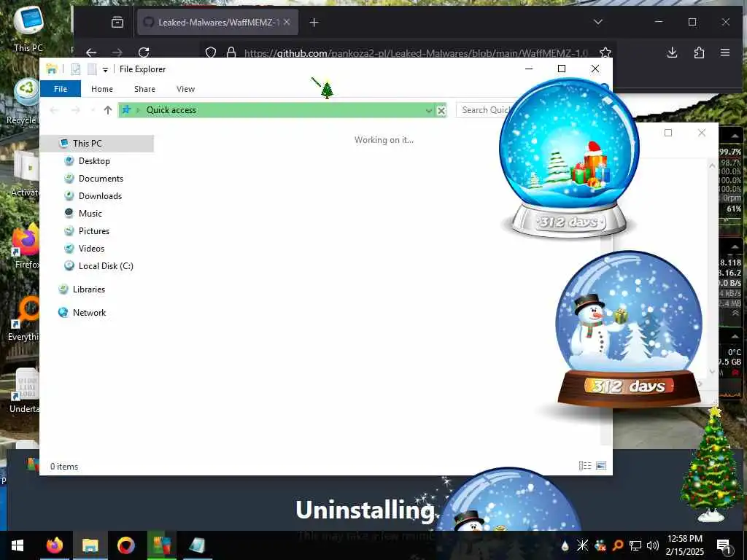Image resolution: width=747 pixels, height=560 pixels.
Task: Open the Firefox View icon
Action: point(117,22)
